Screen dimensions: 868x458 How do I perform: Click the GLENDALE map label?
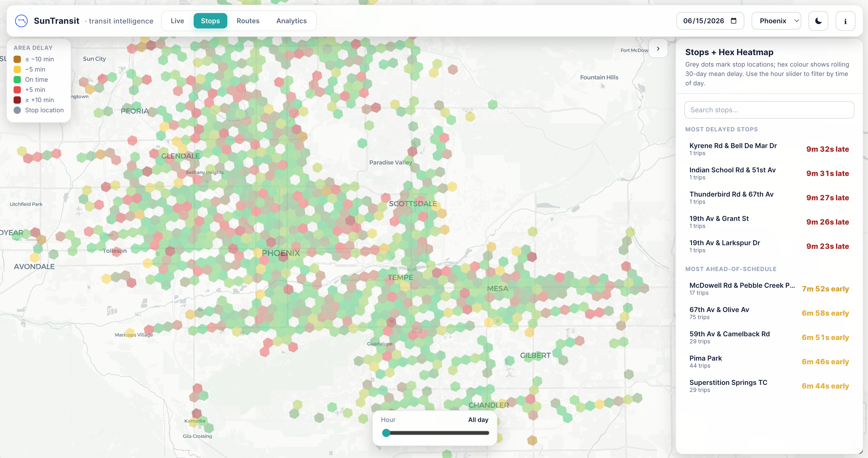[x=180, y=156]
